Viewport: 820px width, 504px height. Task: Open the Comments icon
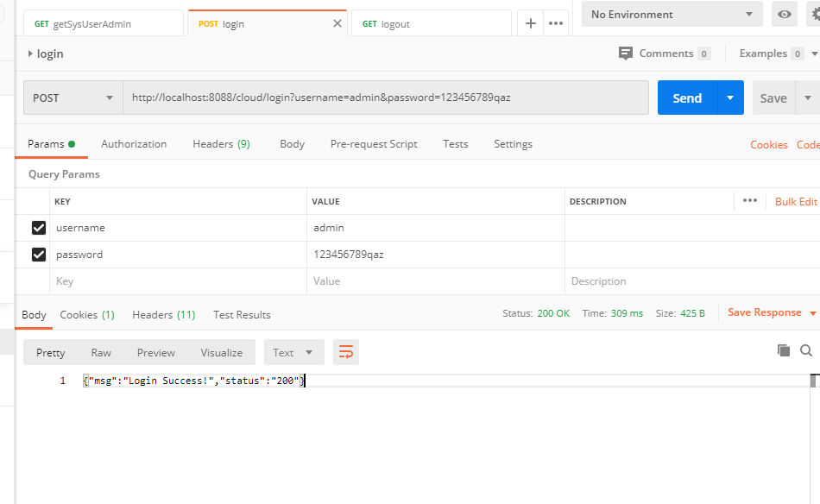(x=626, y=54)
